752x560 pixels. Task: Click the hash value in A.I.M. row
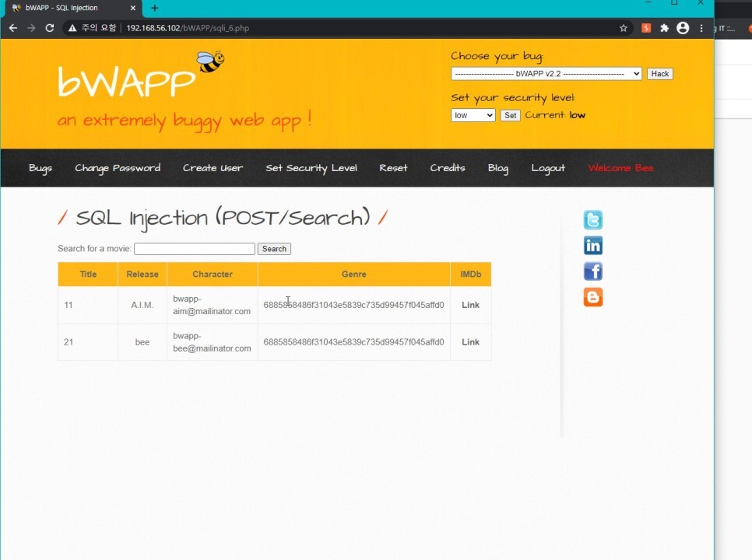click(353, 305)
